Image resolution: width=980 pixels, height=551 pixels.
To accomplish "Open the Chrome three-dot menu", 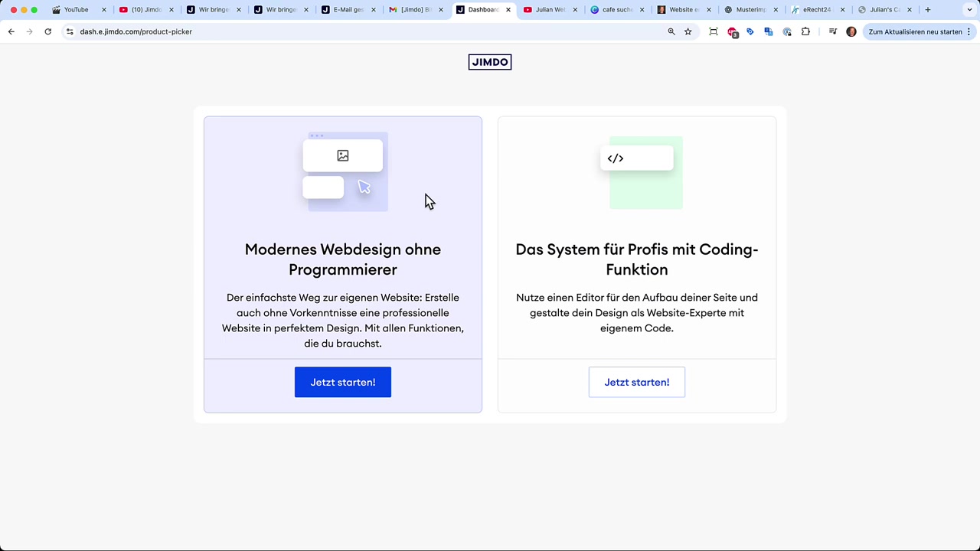I will [x=969, y=31].
